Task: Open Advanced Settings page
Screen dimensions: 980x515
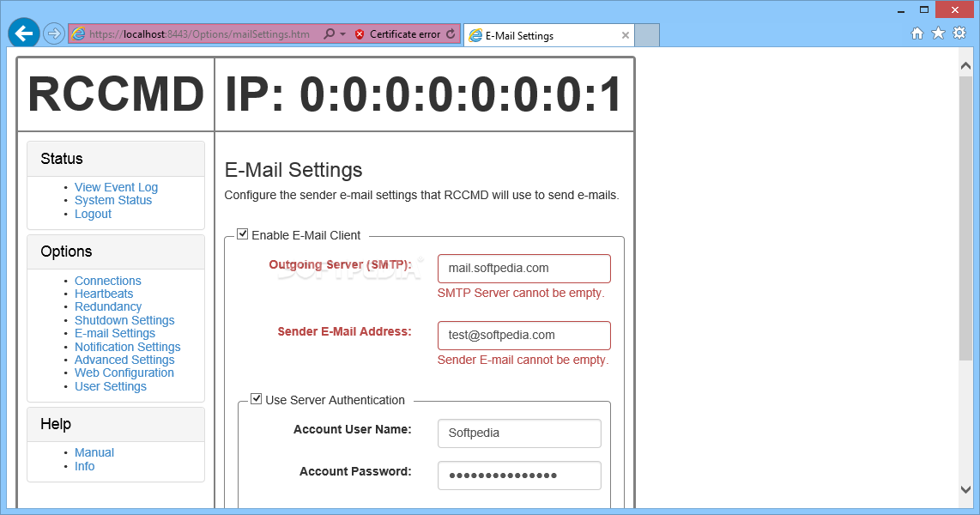Action: 124,360
